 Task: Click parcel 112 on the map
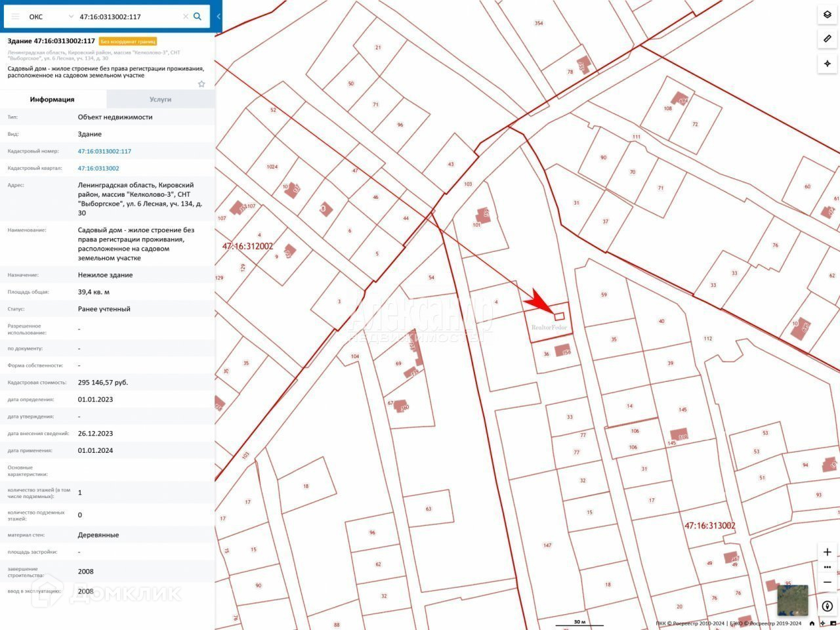point(707,339)
